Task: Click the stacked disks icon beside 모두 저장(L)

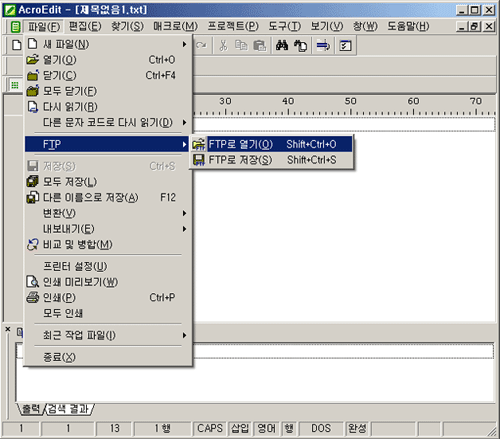Action: tap(33, 182)
